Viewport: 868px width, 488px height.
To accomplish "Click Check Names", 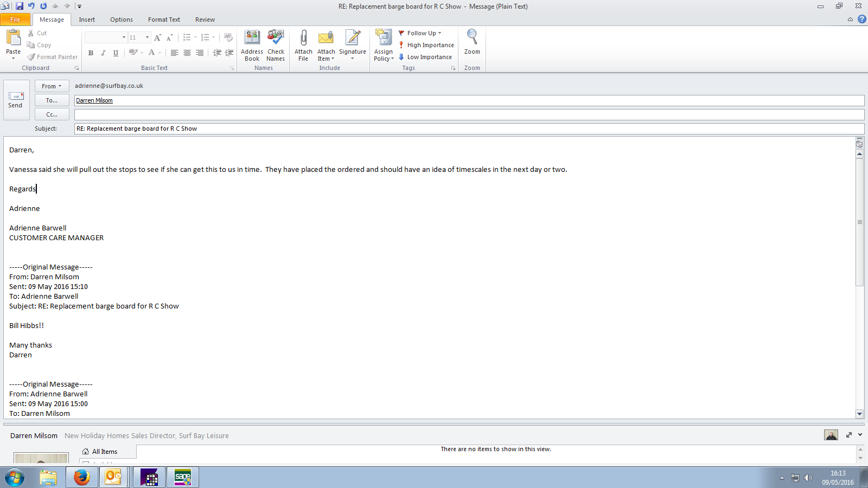I will pyautogui.click(x=276, y=46).
